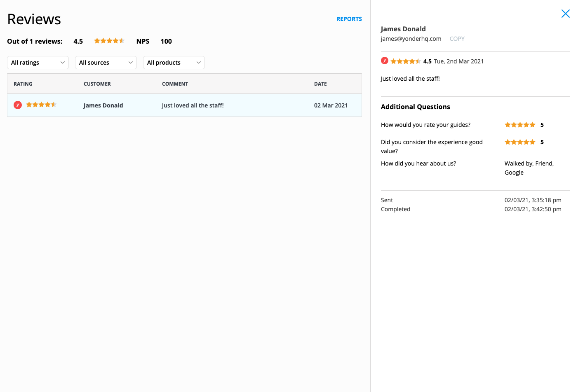Click NPS score value 100
This screenshot has height=392, width=578.
coord(166,41)
